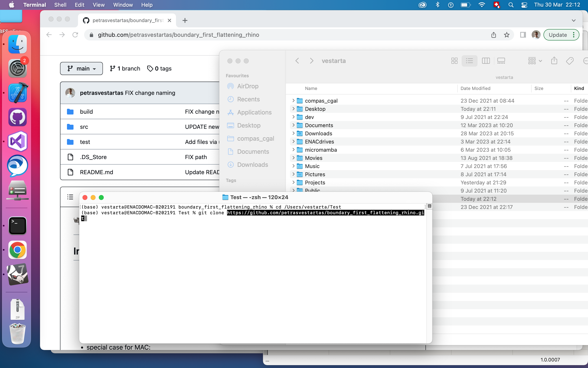588x368 pixels.
Task: Click the Chrome Update button
Action: [x=561, y=35]
